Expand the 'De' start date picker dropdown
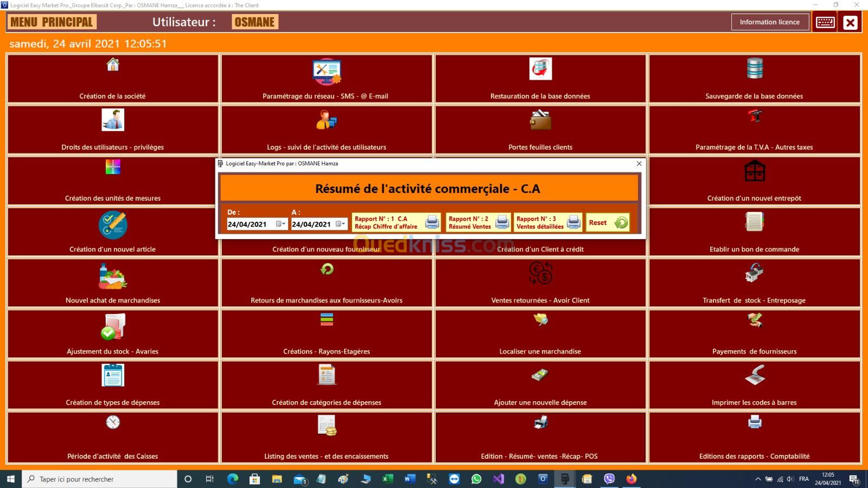Viewport: 868px width, 488px height. (280, 224)
